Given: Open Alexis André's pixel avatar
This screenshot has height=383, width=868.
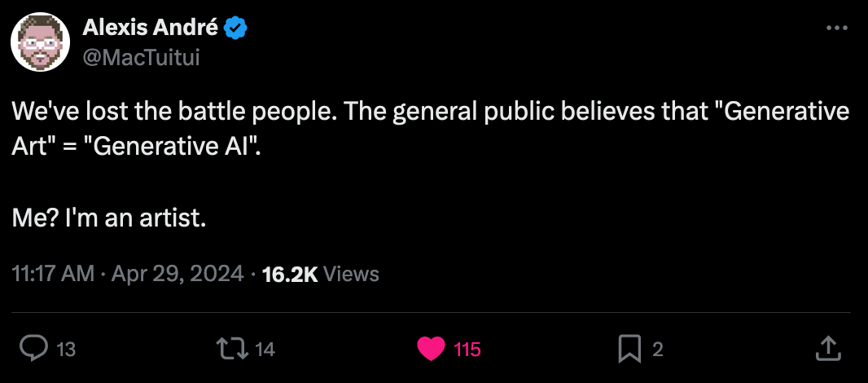Looking at the screenshot, I should point(41,42).
